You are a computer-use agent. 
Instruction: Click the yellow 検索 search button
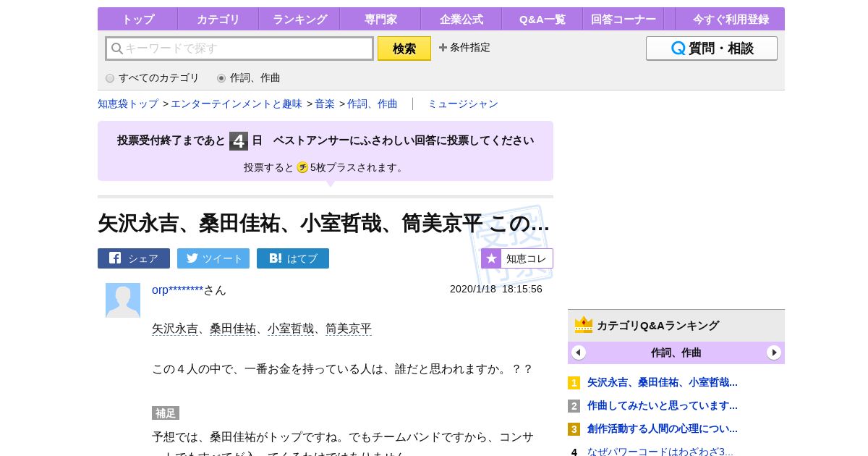click(404, 48)
